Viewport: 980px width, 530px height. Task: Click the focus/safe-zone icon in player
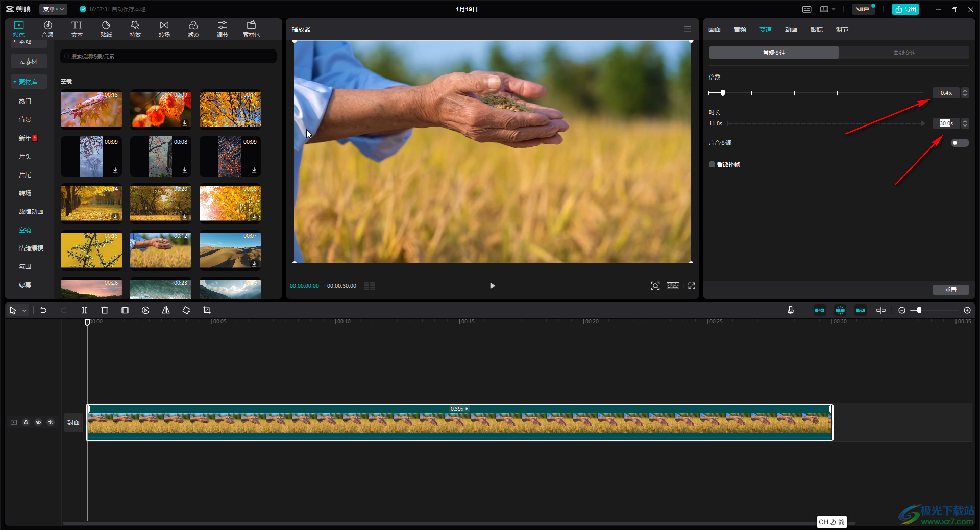[655, 286]
